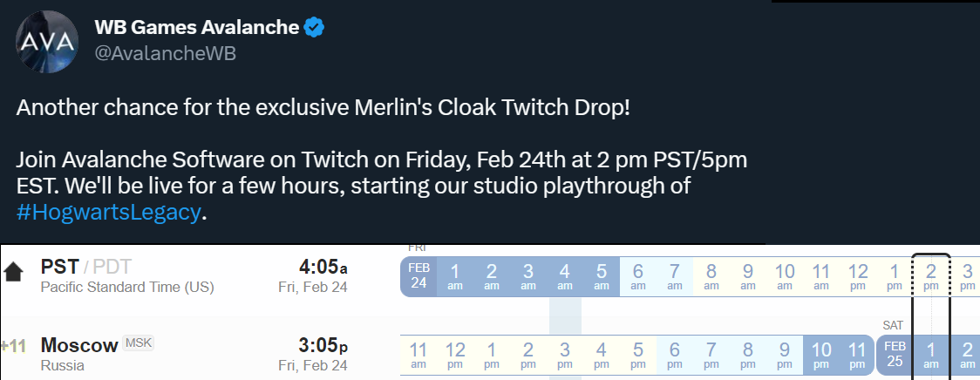Click the 3:05p Moscow time
The width and height of the screenshot is (980, 380).
[324, 345]
